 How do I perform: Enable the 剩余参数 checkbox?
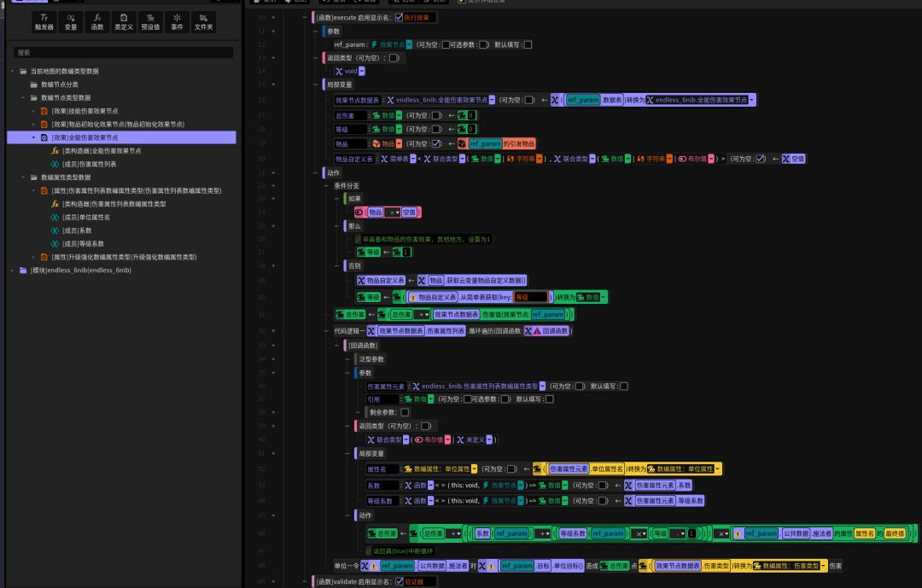click(x=405, y=412)
